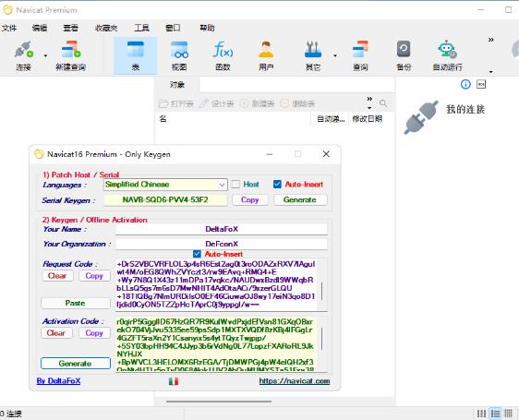Click Open Table (打开表) in object toolbar
Screen dimensions: 519x420
[x=176, y=103]
